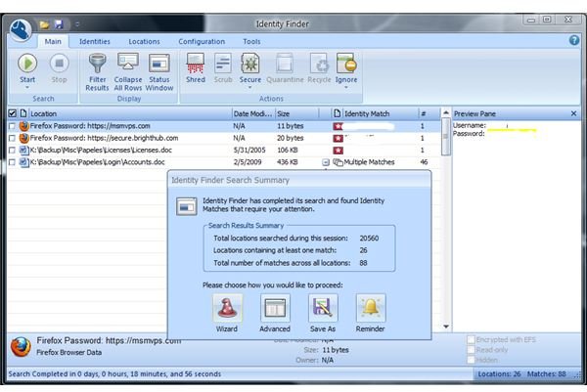Check the Licenses.doc row checkbox
Viewport: 587px width, 392px height.
coord(12,150)
